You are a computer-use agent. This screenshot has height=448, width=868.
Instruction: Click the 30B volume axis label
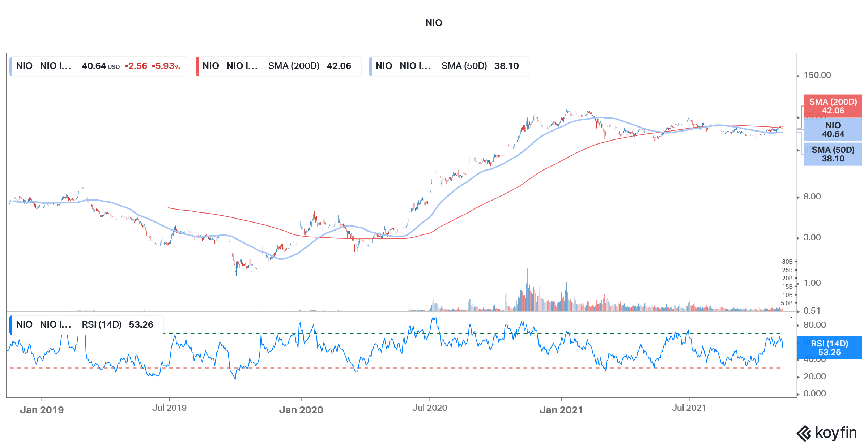click(787, 262)
